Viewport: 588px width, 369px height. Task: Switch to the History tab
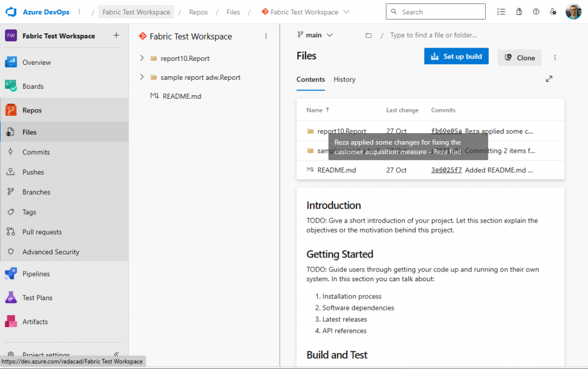(345, 80)
